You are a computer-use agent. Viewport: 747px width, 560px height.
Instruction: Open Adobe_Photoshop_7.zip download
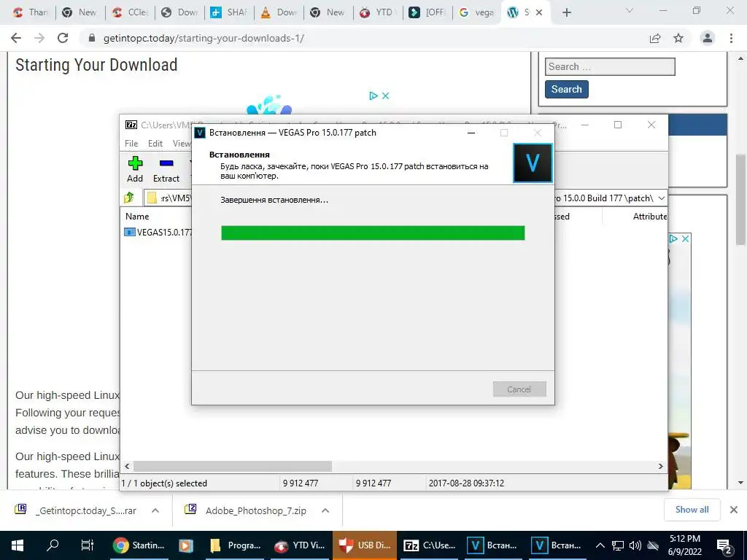[x=246, y=510]
